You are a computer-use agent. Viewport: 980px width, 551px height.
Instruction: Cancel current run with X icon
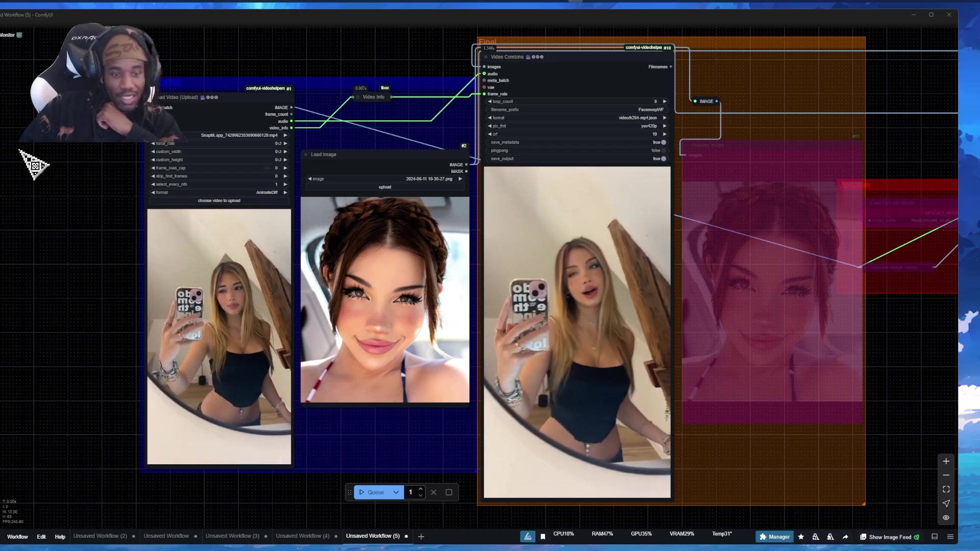coord(434,492)
